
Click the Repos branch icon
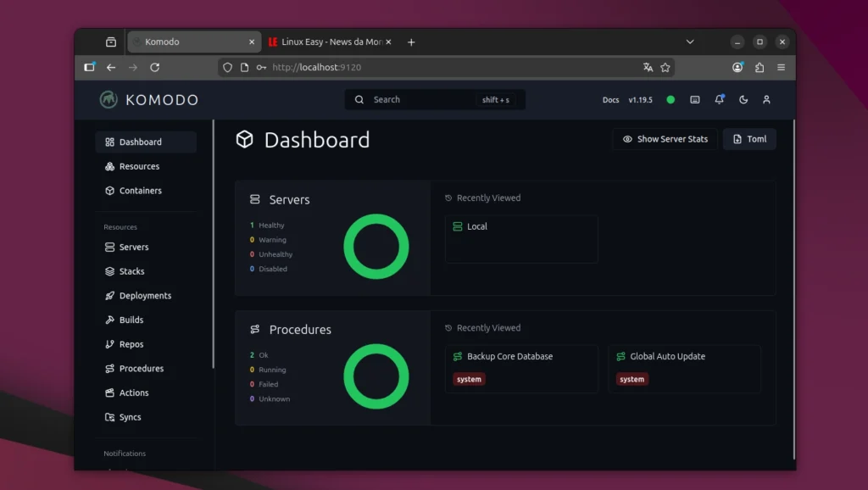pyautogui.click(x=110, y=344)
